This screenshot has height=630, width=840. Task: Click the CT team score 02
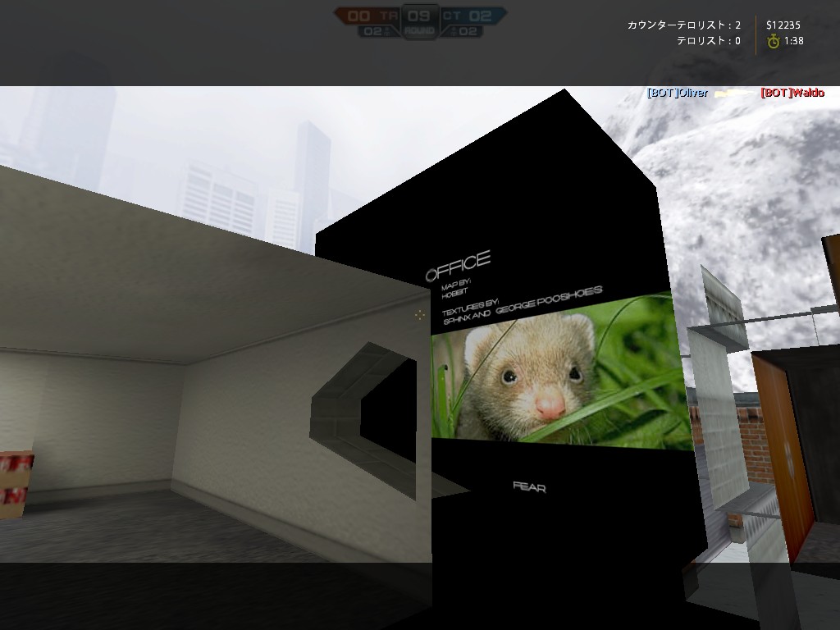point(479,16)
